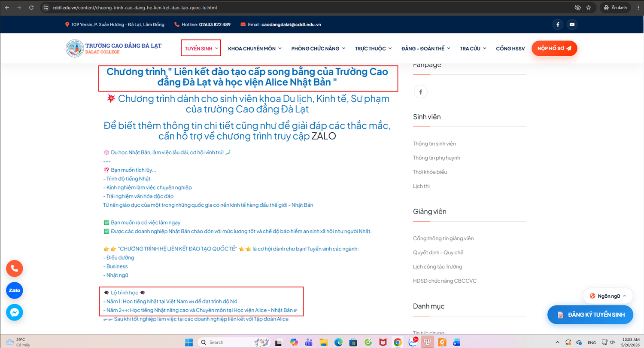The height and width of the screenshot is (348, 644).
Task: Open Word from the taskbar
Action: pos(456,342)
